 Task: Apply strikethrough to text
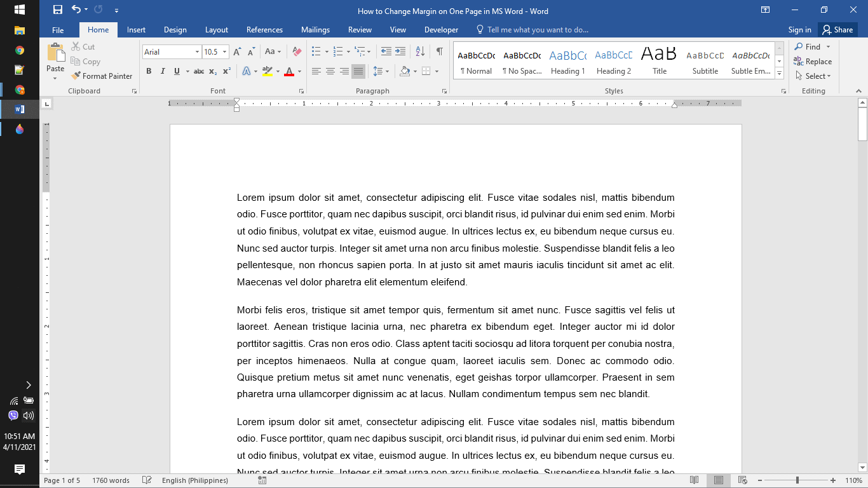coord(198,71)
